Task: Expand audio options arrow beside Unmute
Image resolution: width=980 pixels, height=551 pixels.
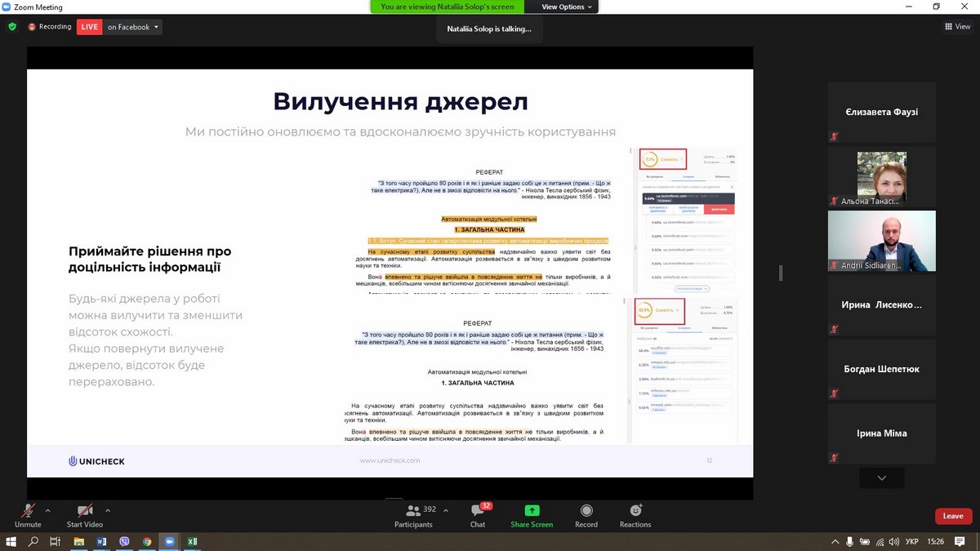Action: pos(47,511)
